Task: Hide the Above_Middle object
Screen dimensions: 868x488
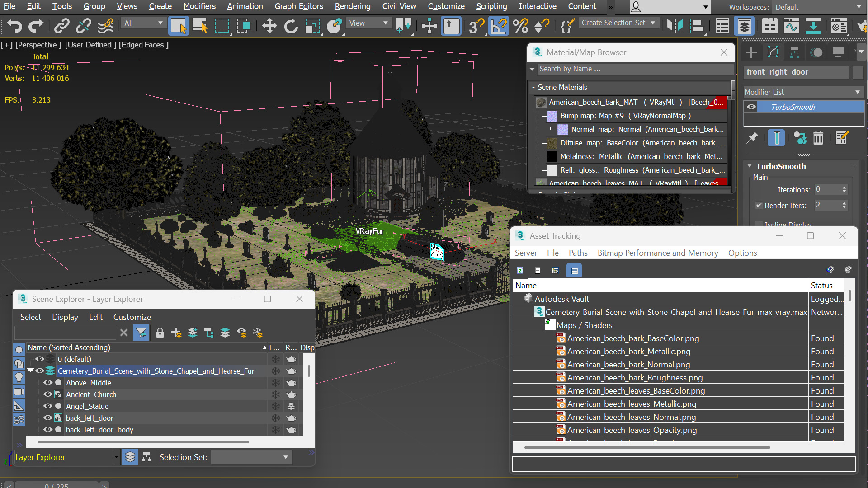Action: [x=47, y=382]
